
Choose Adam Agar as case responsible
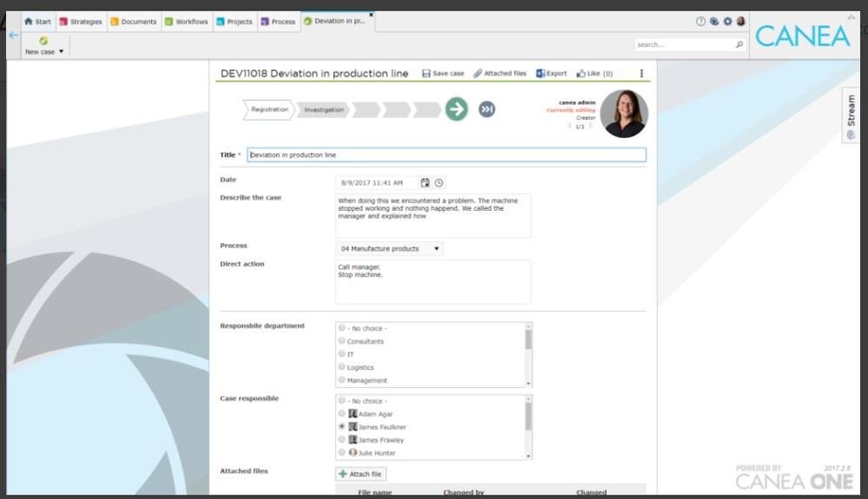pos(341,413)
